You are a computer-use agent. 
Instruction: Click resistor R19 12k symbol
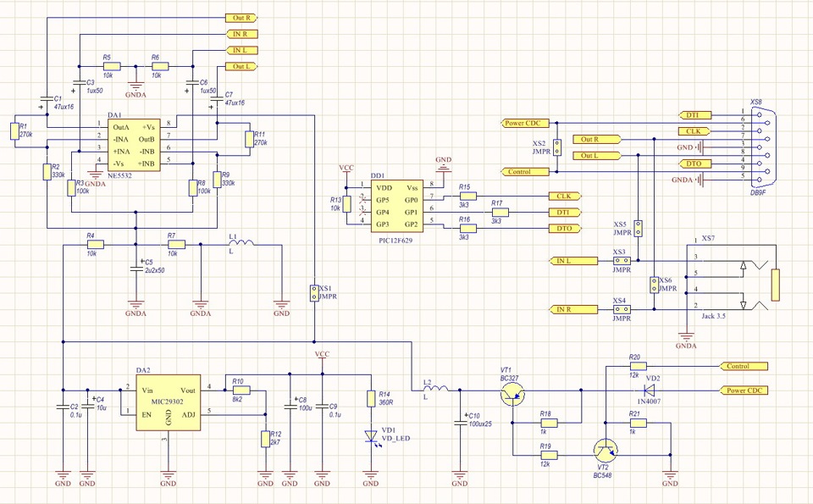[x=549, y=455]
